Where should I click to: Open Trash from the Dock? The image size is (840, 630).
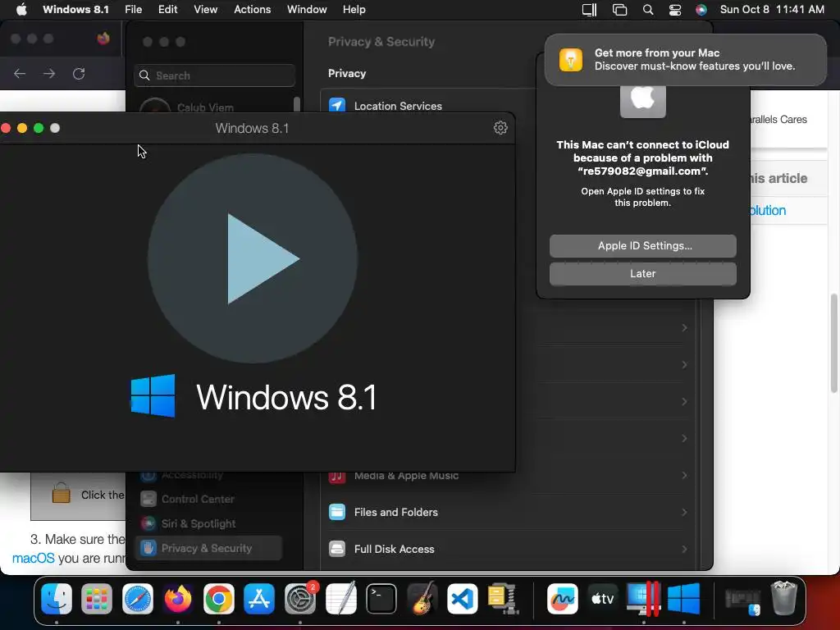[784, 598]
